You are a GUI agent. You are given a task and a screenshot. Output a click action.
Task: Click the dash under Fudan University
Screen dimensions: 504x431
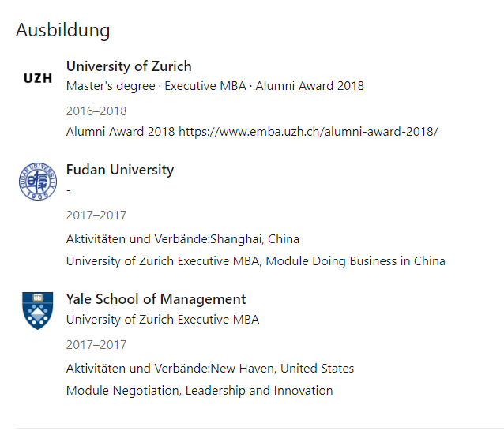coord(69,190)
